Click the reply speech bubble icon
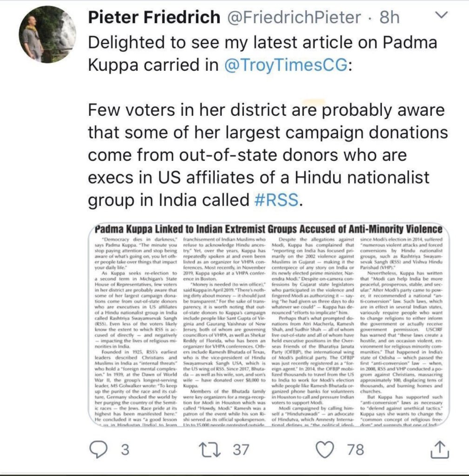The image size is (469, 476). coord(98,449)
